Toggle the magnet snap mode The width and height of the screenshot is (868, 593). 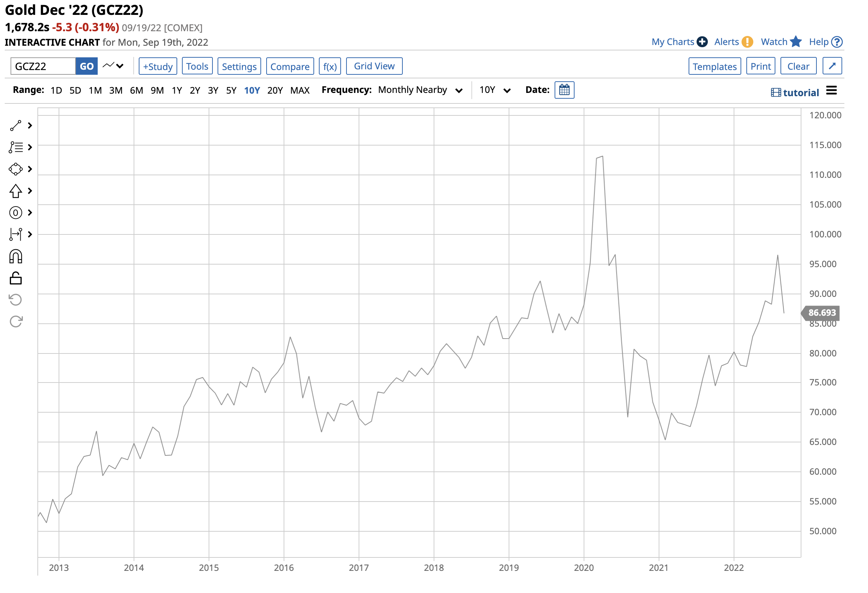16,257
